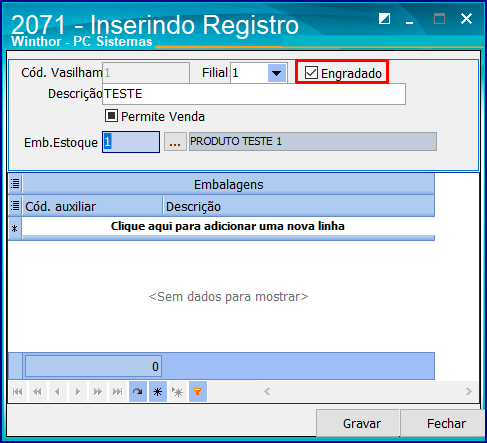Viewport: 487px width, 443px height.
Task: Open the Filial dropdown arrow
Action: pos(276,73)
